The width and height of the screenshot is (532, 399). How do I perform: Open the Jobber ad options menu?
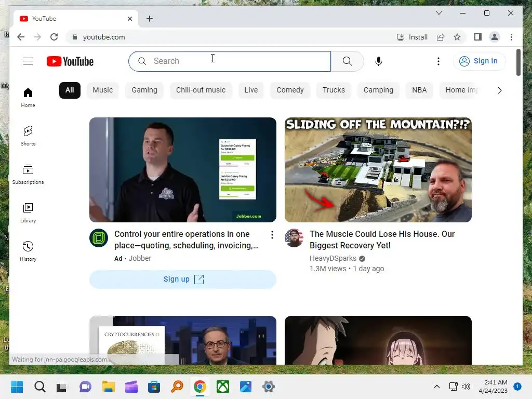[272, 235]
